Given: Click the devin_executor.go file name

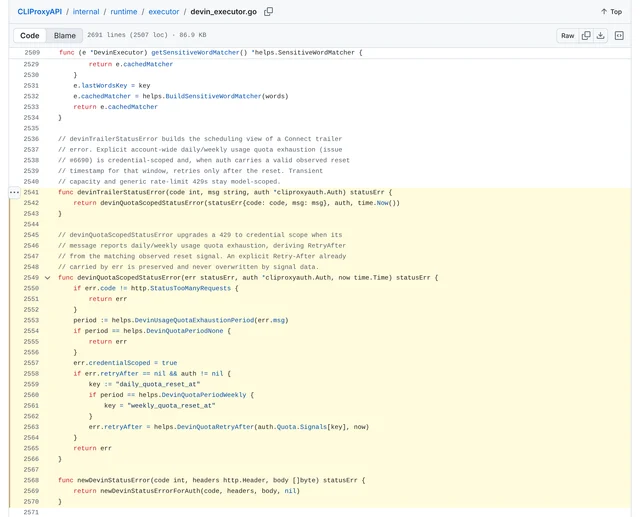Looking at the screenshot, I should [x=224, y=11].
